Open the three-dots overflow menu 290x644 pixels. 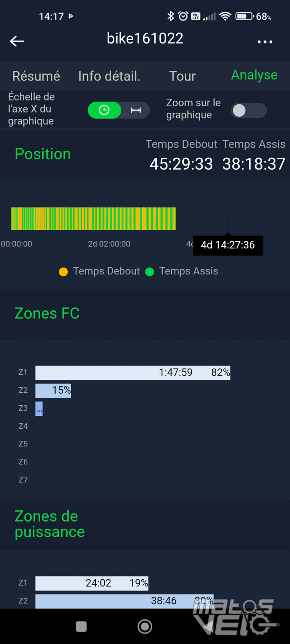tap(265, 41)
